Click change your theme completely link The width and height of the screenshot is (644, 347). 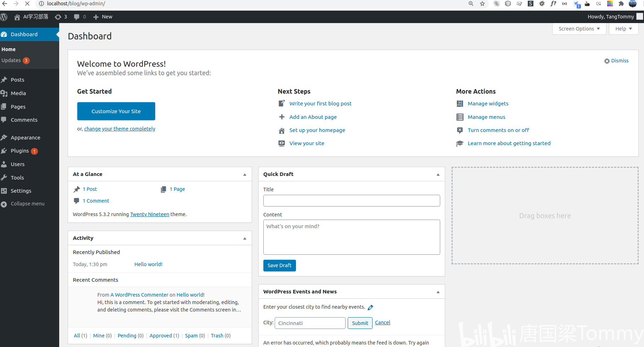(120, 129)
